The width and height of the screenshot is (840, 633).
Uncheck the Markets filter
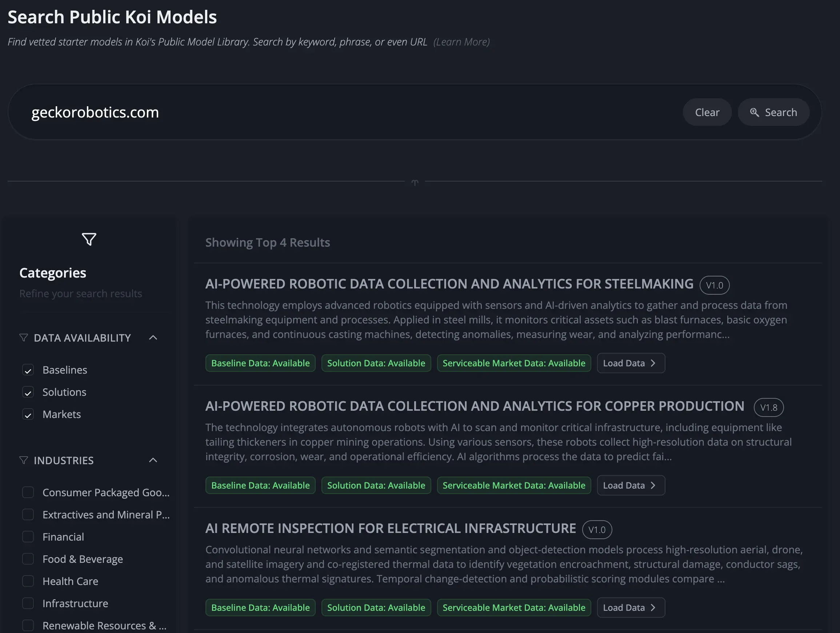point(28,414)
